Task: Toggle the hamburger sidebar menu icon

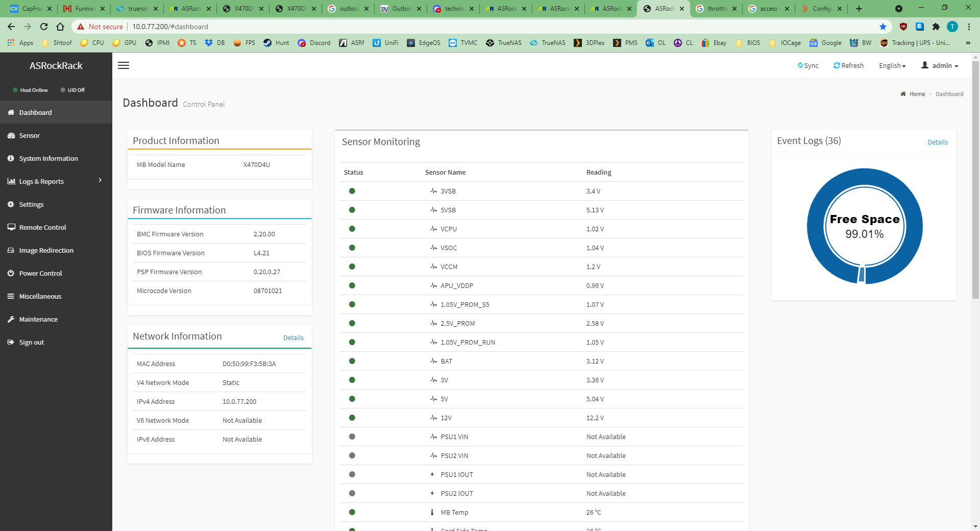Action: [124, 65]
